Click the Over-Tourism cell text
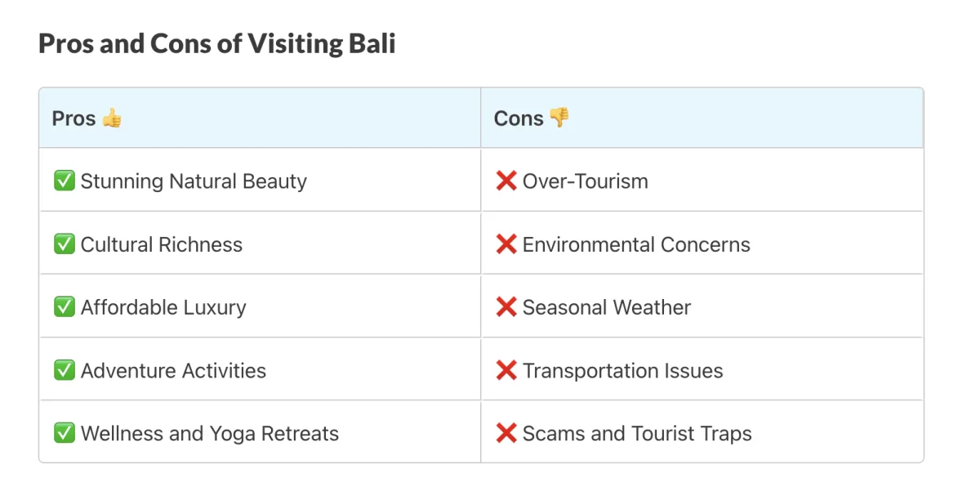Image resolution: width=980 pixels, height=496 pixels. pos(586,181)
